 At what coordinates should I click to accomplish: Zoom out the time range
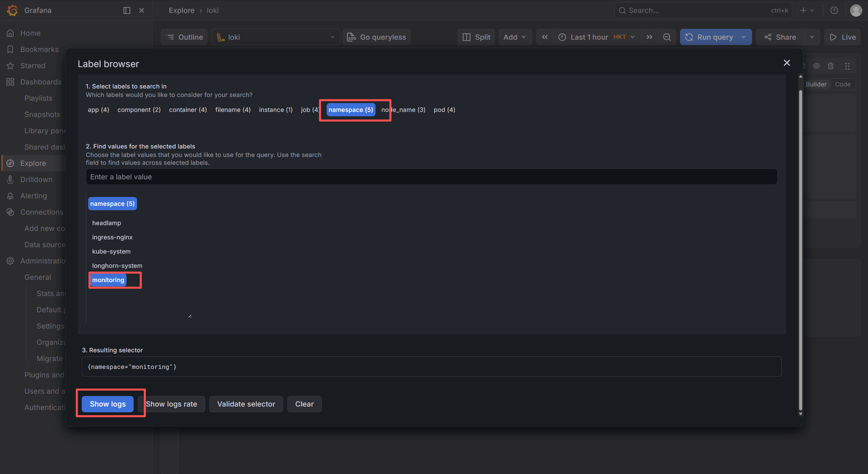[667, 37]
